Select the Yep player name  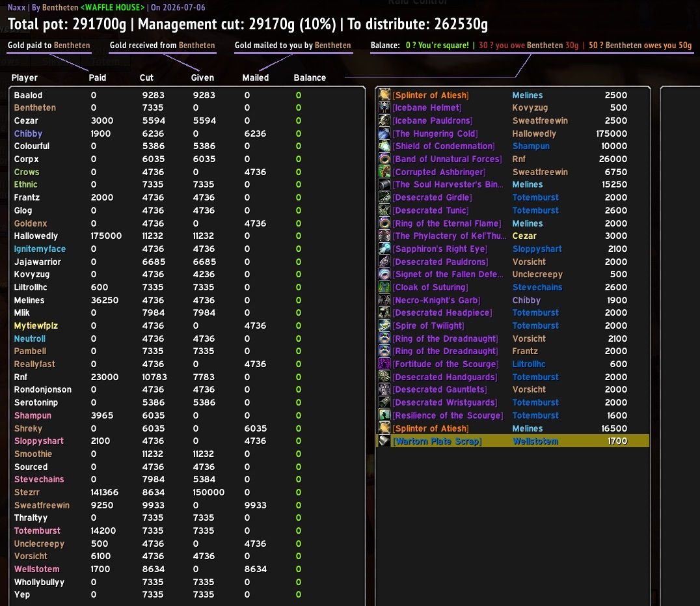pos(22,594)
